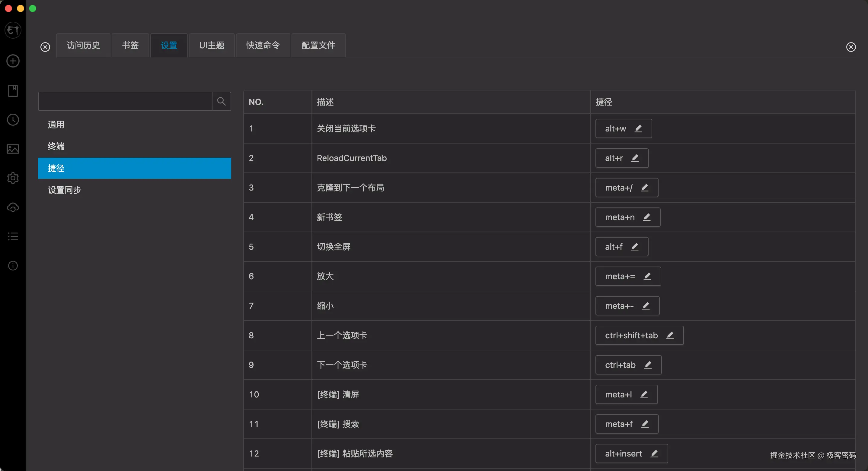This screenshot has height=471, width=868.
Task: Click the search magnifier icon
Action: point(221,101)
